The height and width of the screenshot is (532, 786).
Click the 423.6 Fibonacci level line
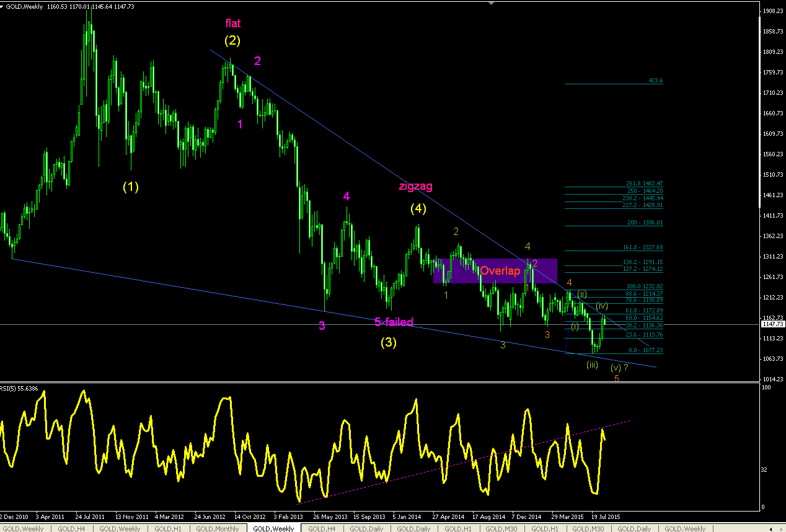614,84
